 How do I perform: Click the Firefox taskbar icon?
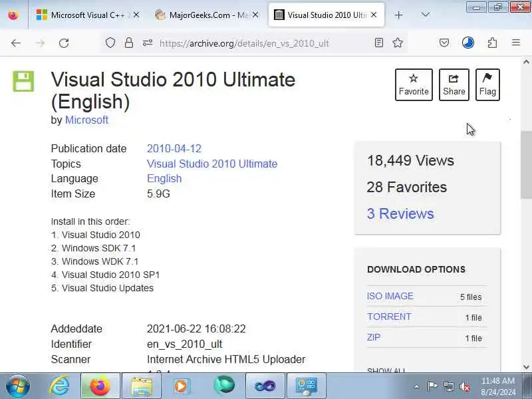coord(100,386)
